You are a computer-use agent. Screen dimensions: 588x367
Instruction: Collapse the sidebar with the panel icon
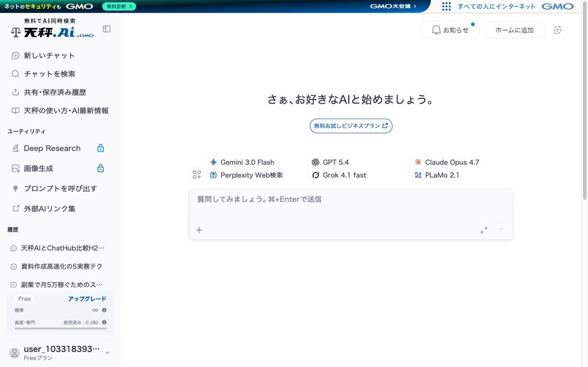(106, 29)
